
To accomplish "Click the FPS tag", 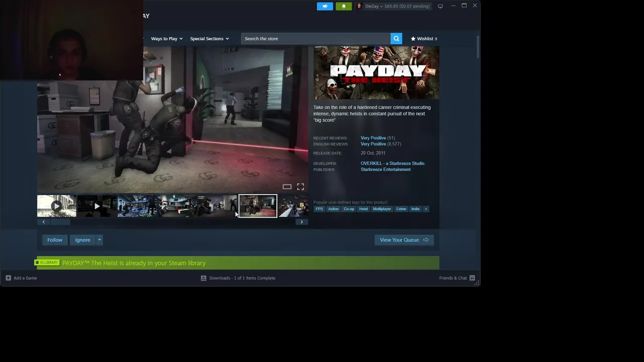I will [319, 209].
